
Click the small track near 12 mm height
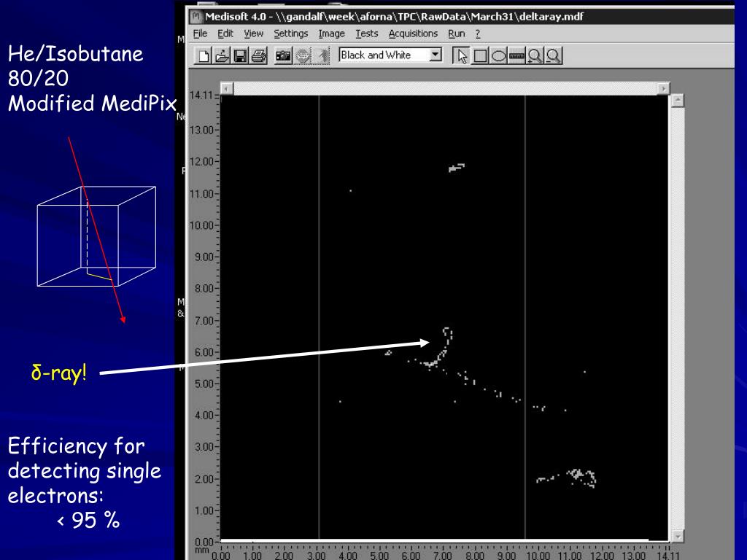click(457, 168)
